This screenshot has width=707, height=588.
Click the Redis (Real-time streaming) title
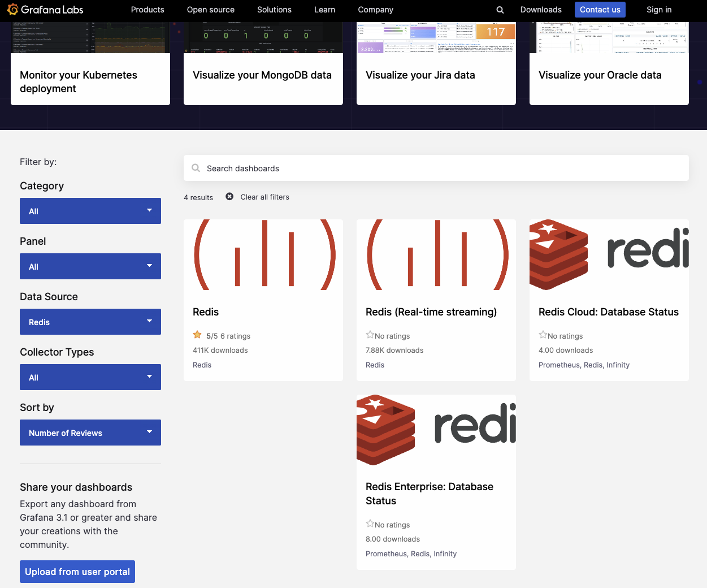click(x=431, y=312)
